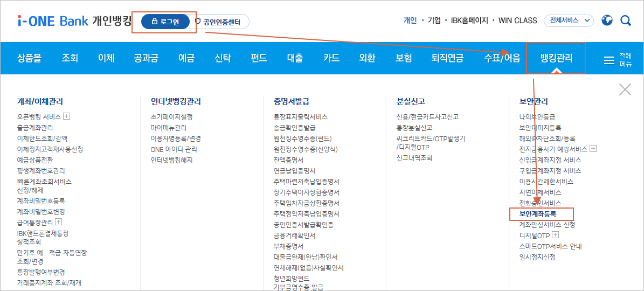
Task: Open 신입금계좌지정 서비스
Action: pos(550,160)
